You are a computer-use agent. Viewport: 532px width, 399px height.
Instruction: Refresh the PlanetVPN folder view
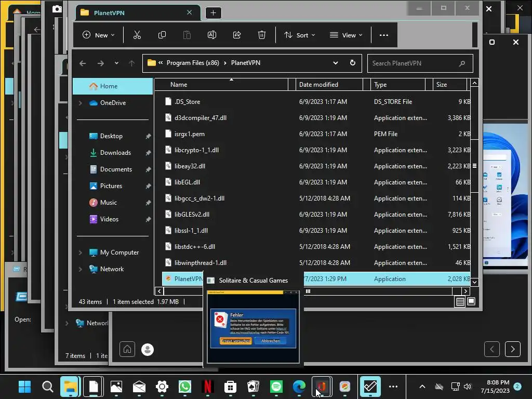coord(353,63)
